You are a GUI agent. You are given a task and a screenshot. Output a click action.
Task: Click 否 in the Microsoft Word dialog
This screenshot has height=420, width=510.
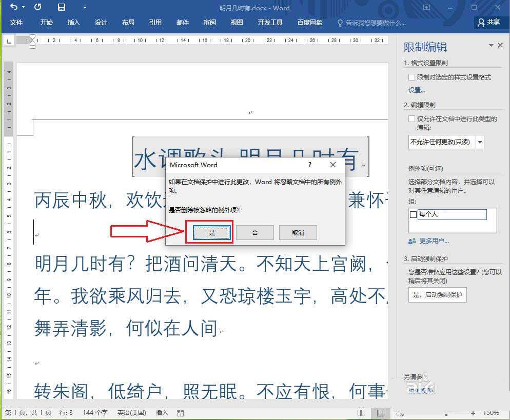[254, 232]
